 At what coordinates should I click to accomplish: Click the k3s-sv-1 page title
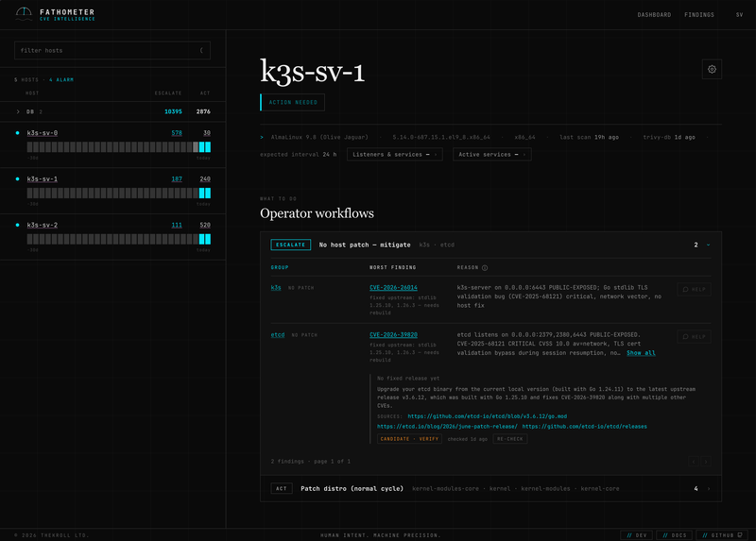point(312,72)
